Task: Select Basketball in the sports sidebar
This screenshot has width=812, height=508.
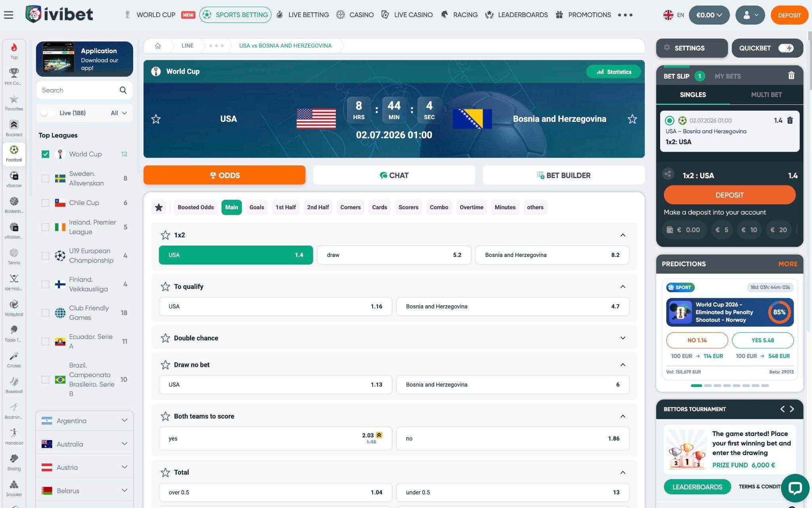Action: [14, 205]
